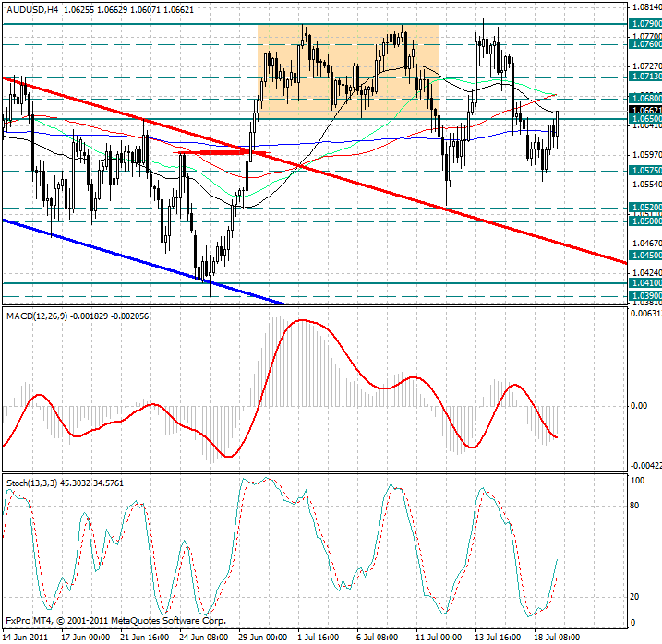Click the 1 Jul 16:00 time axis label
Viewport: 662px width, 644px height.
point(317,637)
